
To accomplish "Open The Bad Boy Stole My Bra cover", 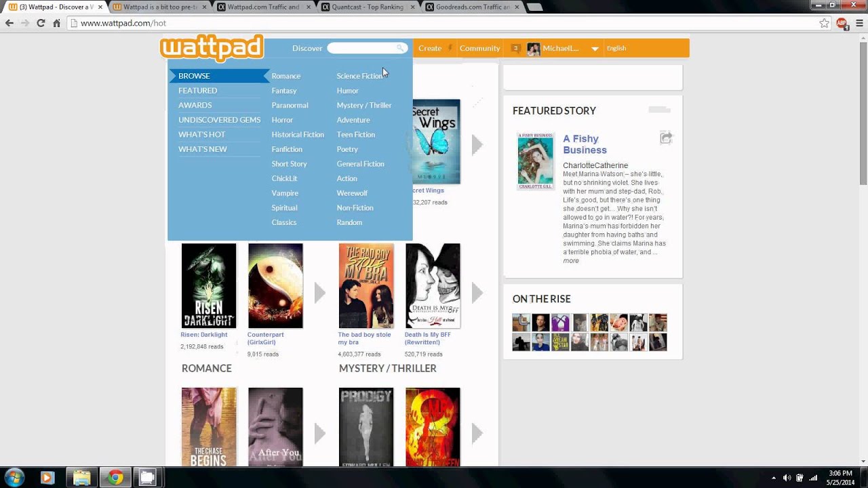I will 366,286.
